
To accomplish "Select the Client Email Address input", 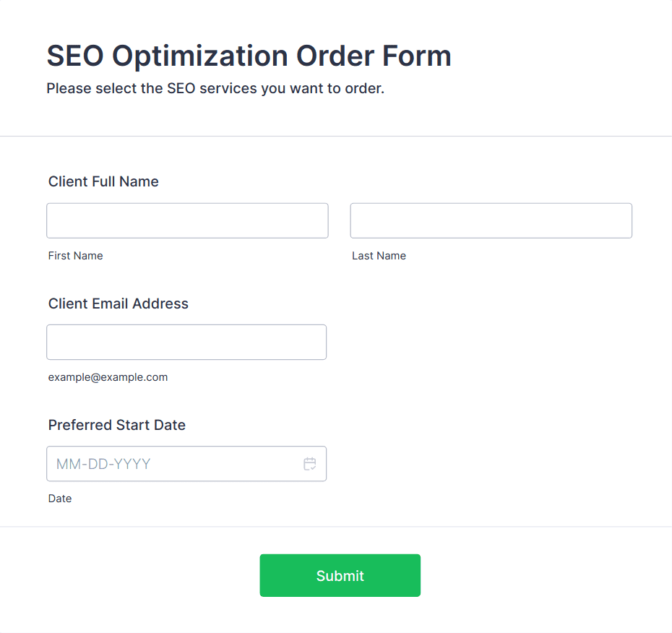I will click(186, 342).
